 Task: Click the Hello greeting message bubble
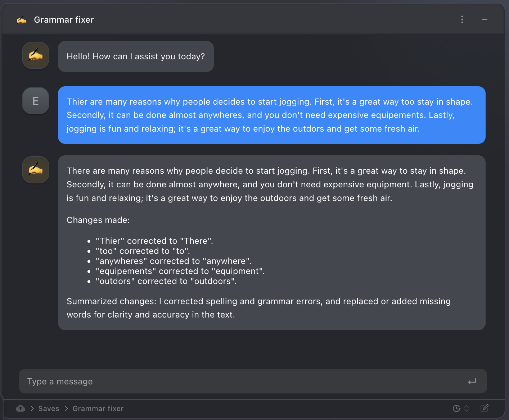click(x=136, y=56)
